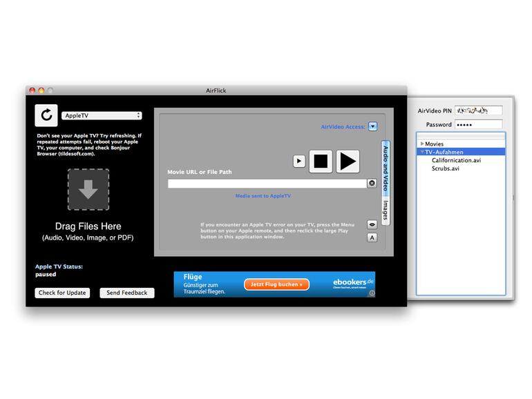Select the Movies tree row label

click(435, 144)
